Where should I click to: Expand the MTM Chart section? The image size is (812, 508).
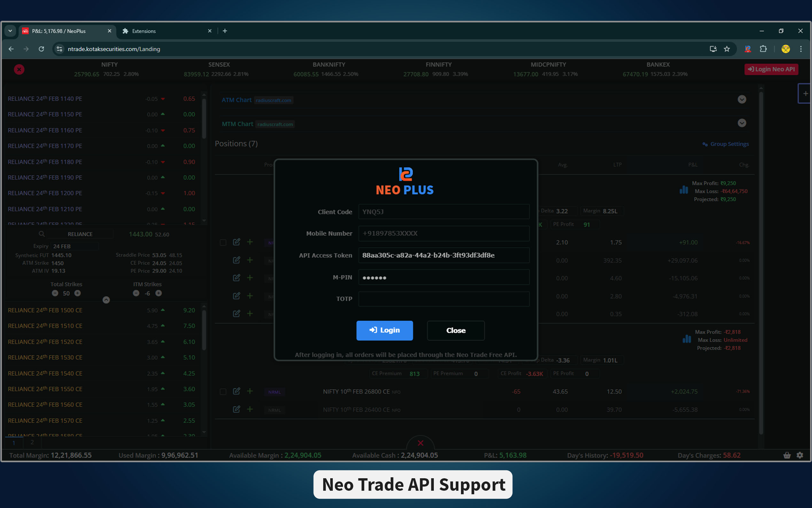click(742, 123)
